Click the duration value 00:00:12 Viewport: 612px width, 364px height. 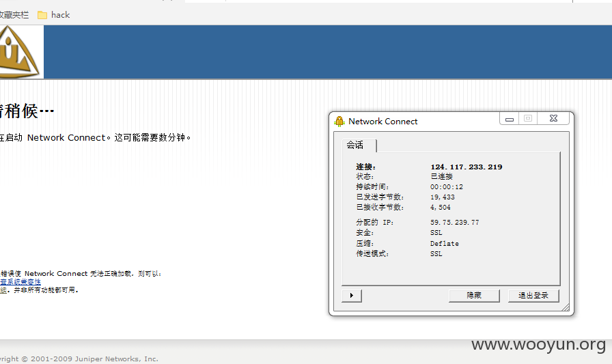click(x=447, y=187)
